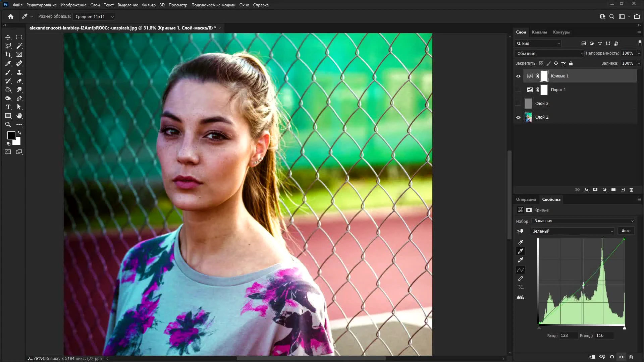This screenshot has height=362, width=644.
Task: Add layer mask from Layers panel bottom
Action: pyautogui.click(x=595, y=190)
